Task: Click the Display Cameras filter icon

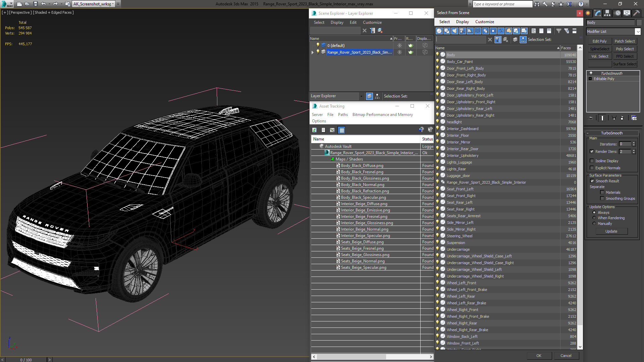Action: pos(462,31)
